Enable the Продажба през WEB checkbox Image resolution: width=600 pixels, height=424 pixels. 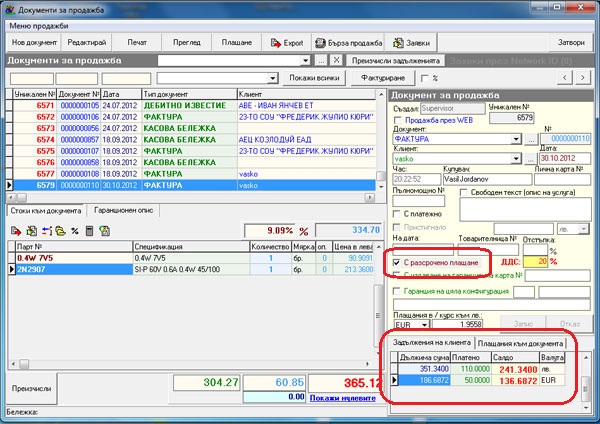click(x=397, y=120)
